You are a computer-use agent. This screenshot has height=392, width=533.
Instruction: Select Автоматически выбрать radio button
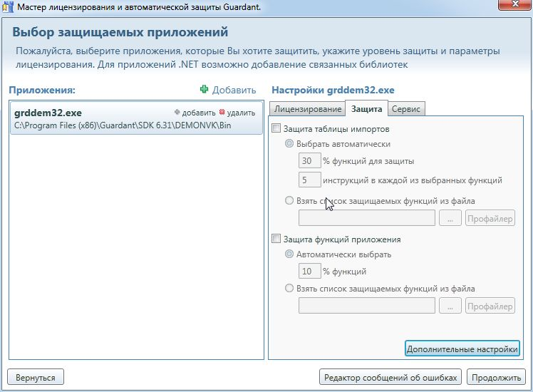click(289, 254)
